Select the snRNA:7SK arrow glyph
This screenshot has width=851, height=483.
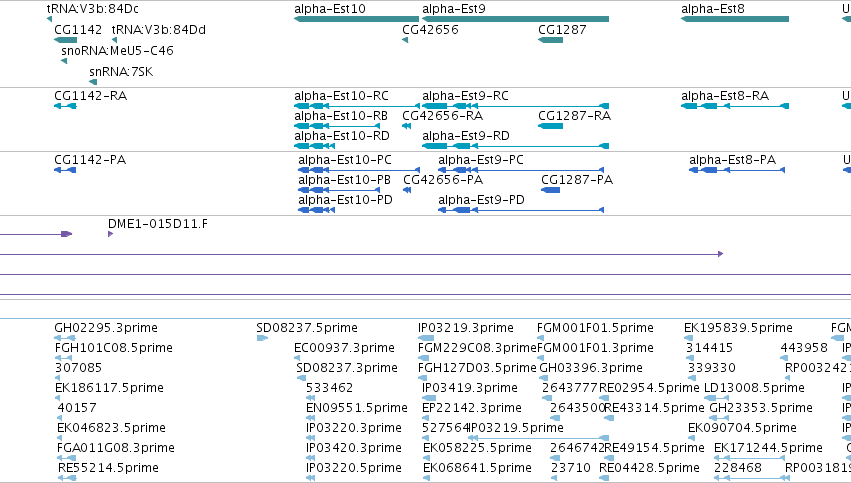93,82
